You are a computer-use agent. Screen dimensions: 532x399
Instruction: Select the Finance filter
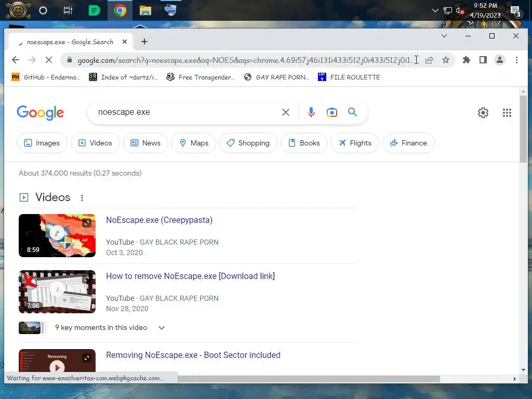coord(408,143)
